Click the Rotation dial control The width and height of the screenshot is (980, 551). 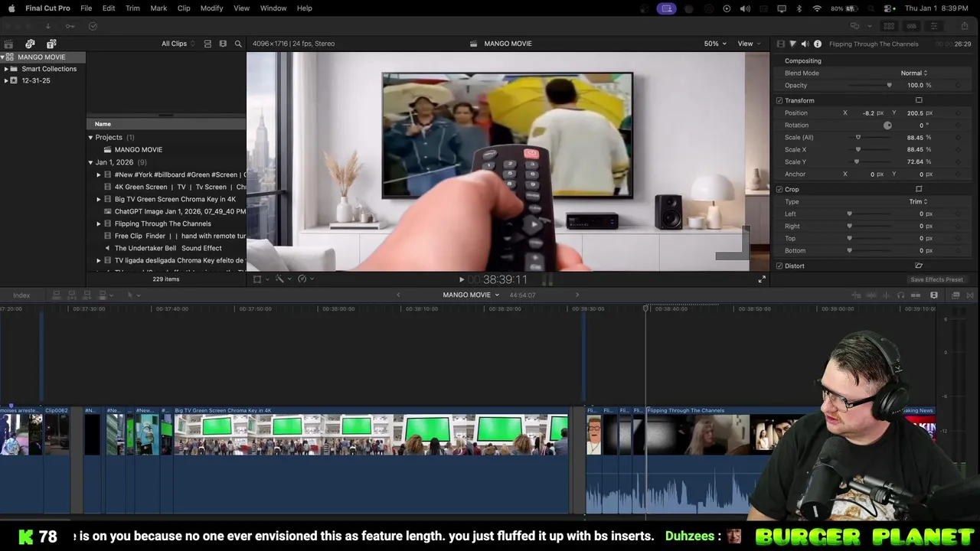[x=887, y=125]
